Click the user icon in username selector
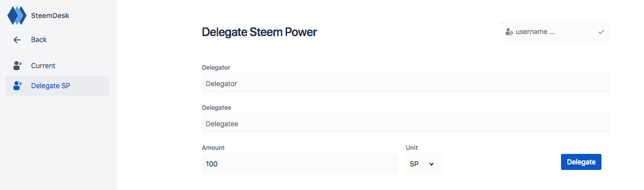This screenshot has width=644, height=190. point(509,32)
